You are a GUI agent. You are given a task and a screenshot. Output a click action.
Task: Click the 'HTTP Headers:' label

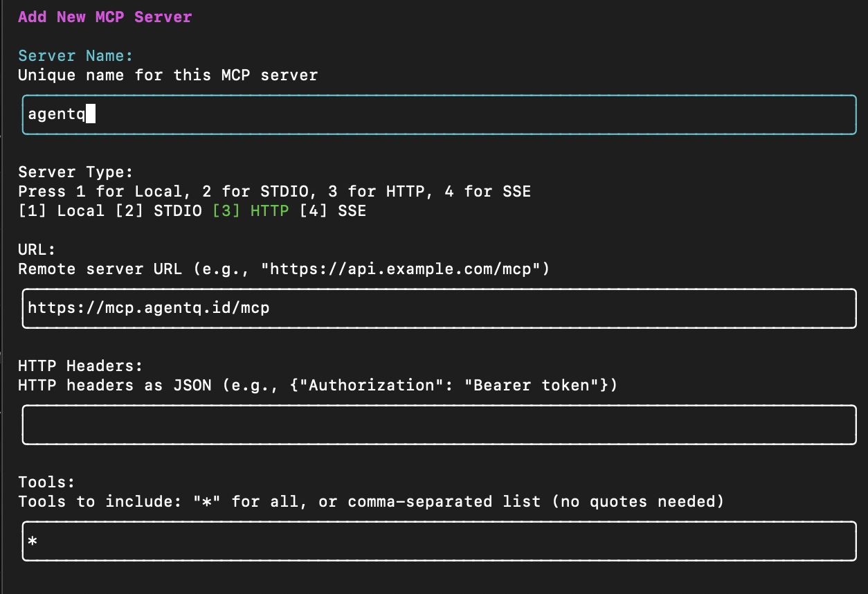click(x=80, y=366)
